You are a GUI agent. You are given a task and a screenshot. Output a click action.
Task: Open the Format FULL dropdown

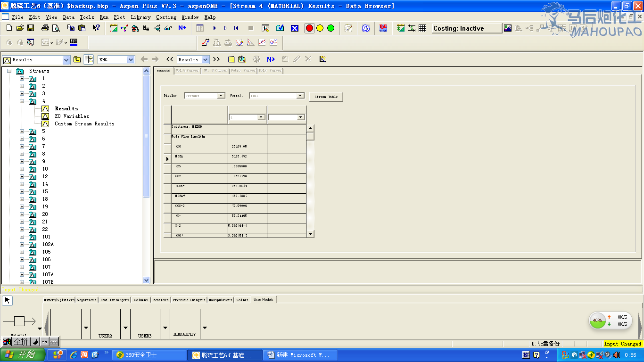coord(300,96)
